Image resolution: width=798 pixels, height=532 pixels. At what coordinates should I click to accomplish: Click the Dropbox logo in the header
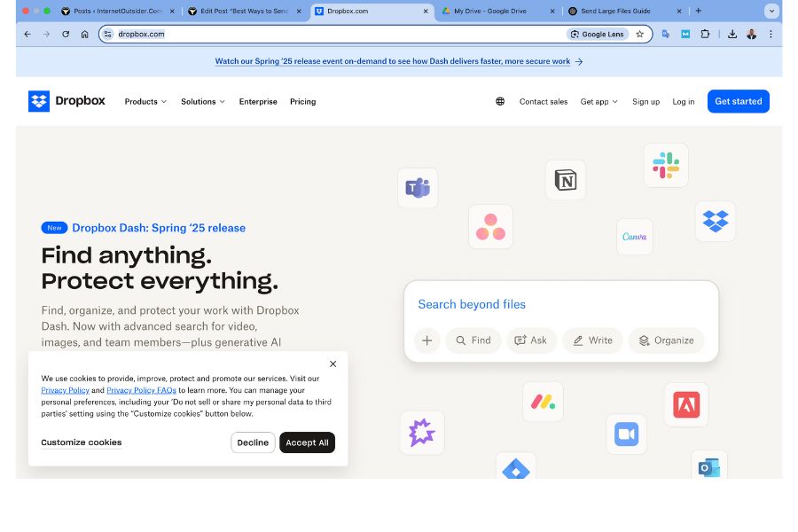tap(66, 101)
